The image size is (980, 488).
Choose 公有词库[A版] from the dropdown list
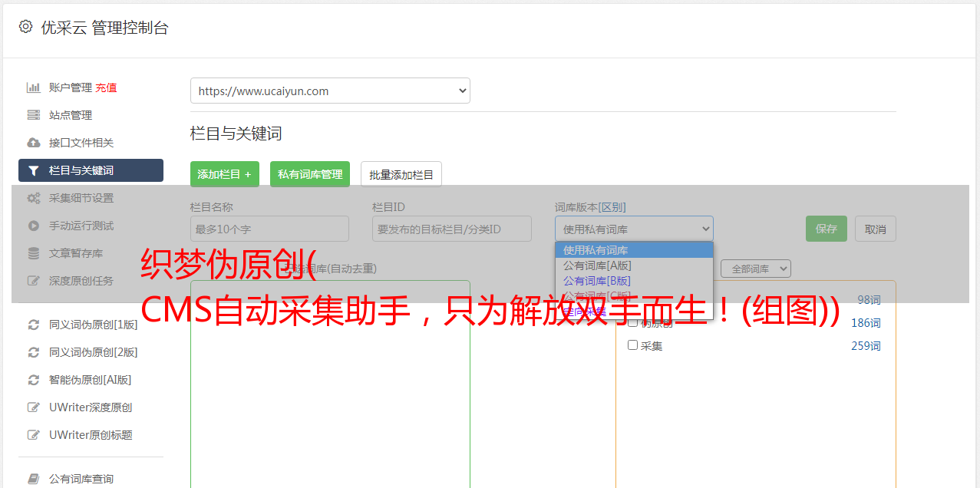(x=634, y=265)
